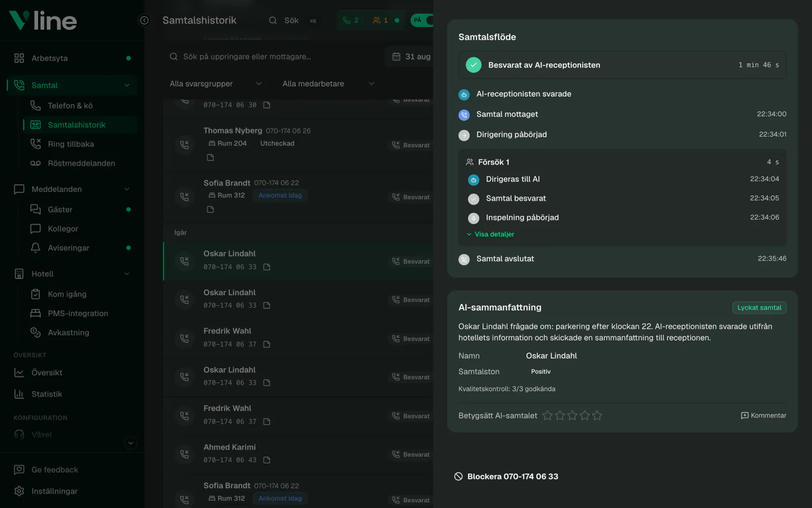Screen dimensions: 812x508
Task: Rate the AI call five stars
Action: click(x=597, y=416)
